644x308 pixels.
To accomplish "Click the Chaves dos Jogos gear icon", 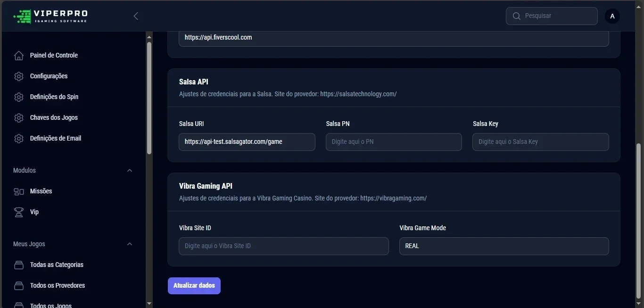I will (x=19, y=118).
